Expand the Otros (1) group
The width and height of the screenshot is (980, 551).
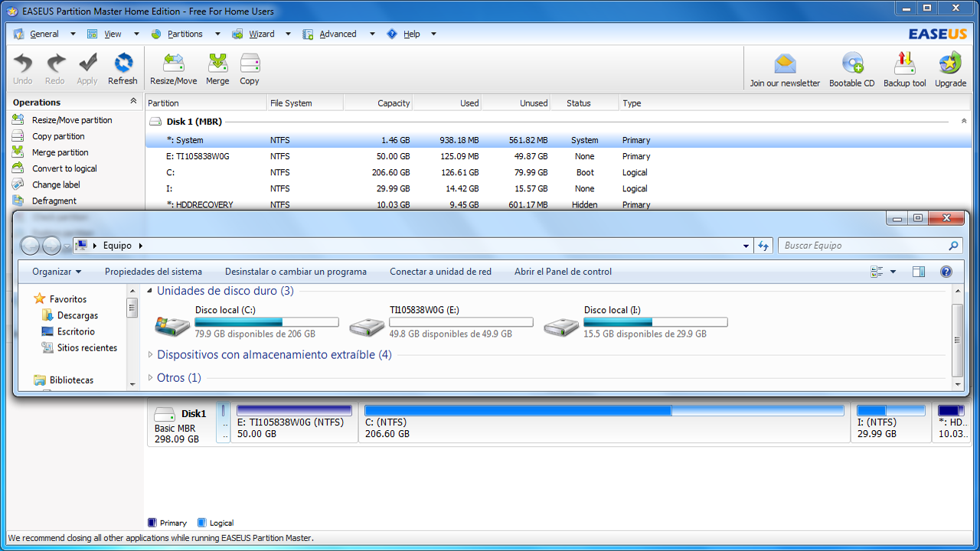coord(150,378)
